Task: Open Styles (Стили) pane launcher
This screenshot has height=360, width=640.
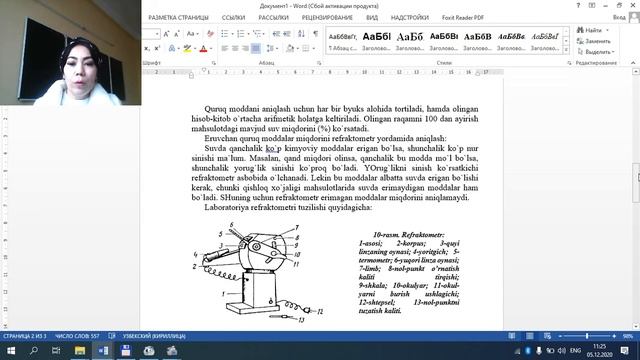Action: click(569, 63)
